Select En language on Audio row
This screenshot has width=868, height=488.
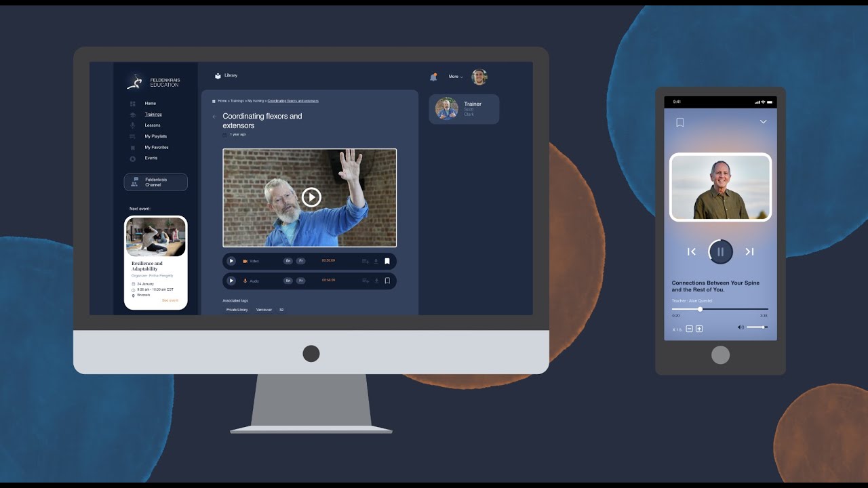(288, 281)
